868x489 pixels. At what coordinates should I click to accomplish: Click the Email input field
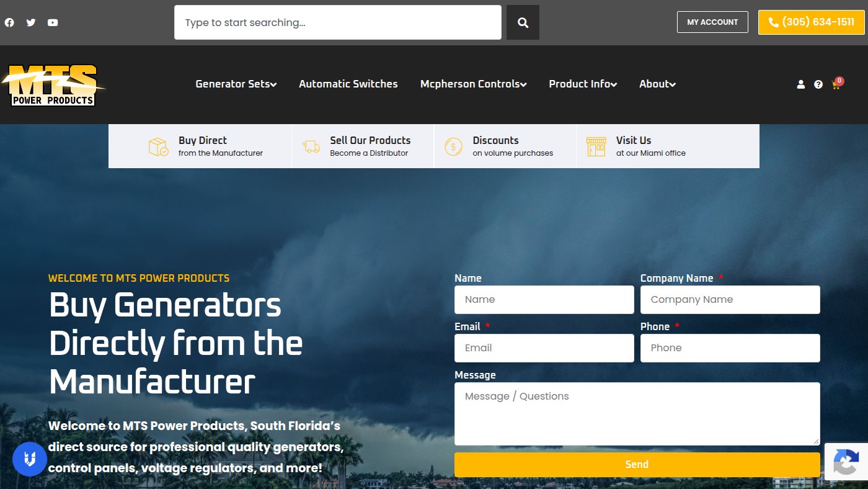point(544,348)
